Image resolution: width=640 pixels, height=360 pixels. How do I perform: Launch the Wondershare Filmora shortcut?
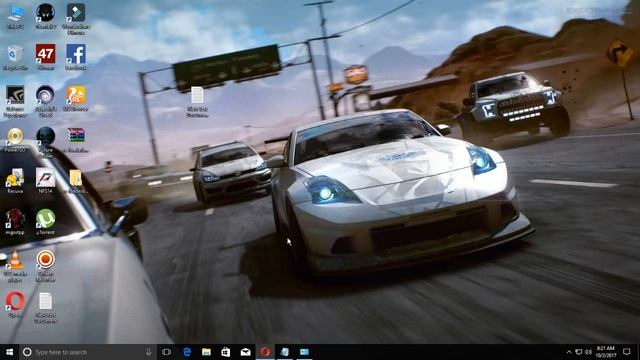[x=76, y=18]
